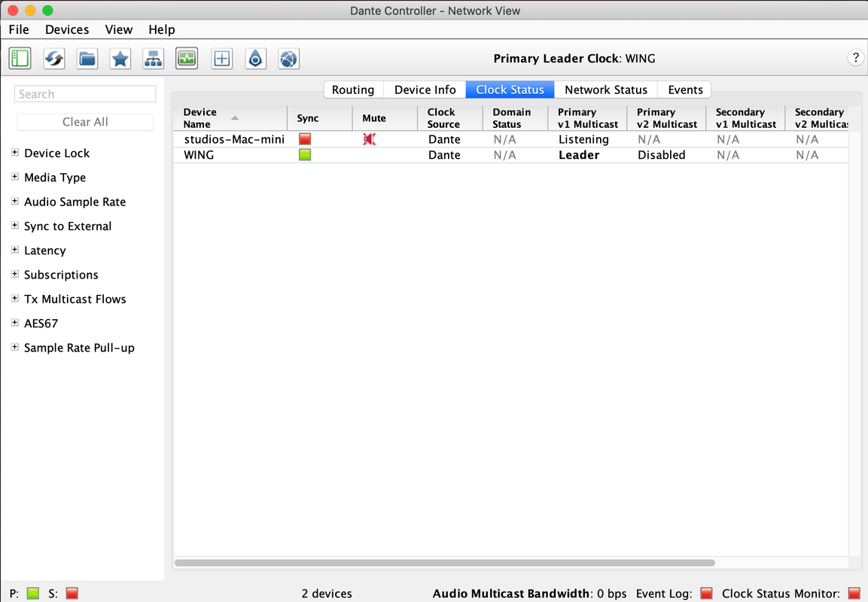The image size is (868, 602).
Task: Click the Listening cell for studios-Mac-mini
Action: [583, 139]
